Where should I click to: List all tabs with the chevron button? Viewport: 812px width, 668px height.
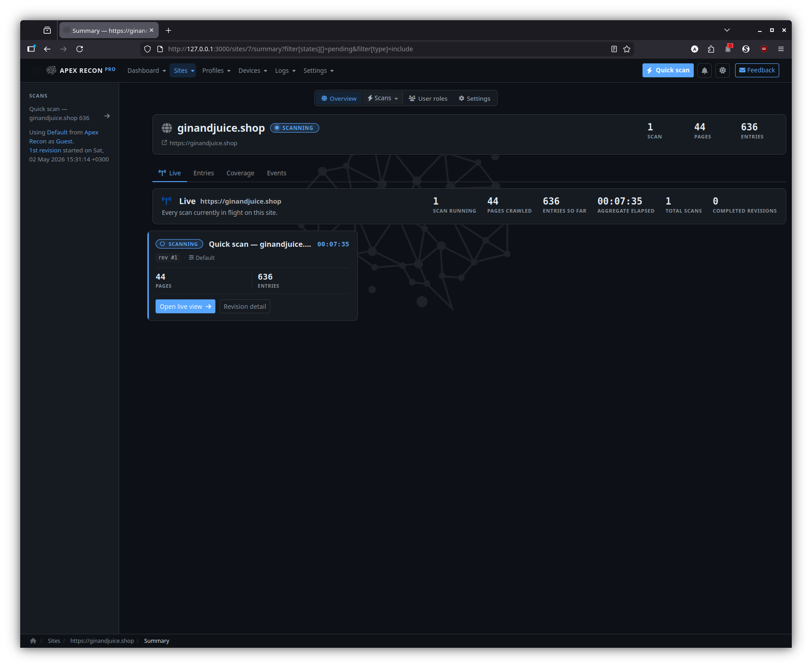click(x=727, y=30)
